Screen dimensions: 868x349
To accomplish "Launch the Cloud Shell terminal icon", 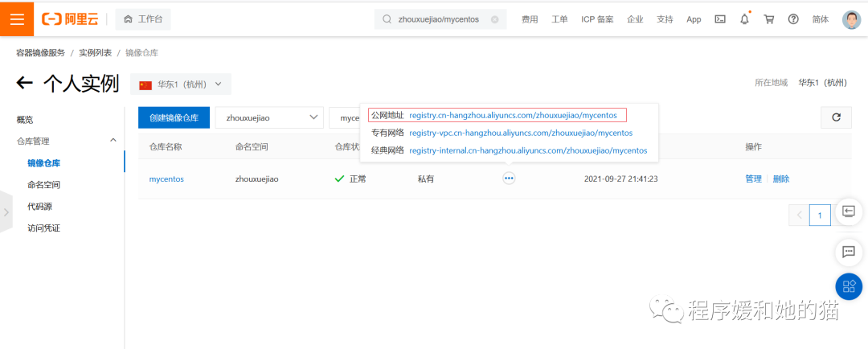I will pos(720,19).
